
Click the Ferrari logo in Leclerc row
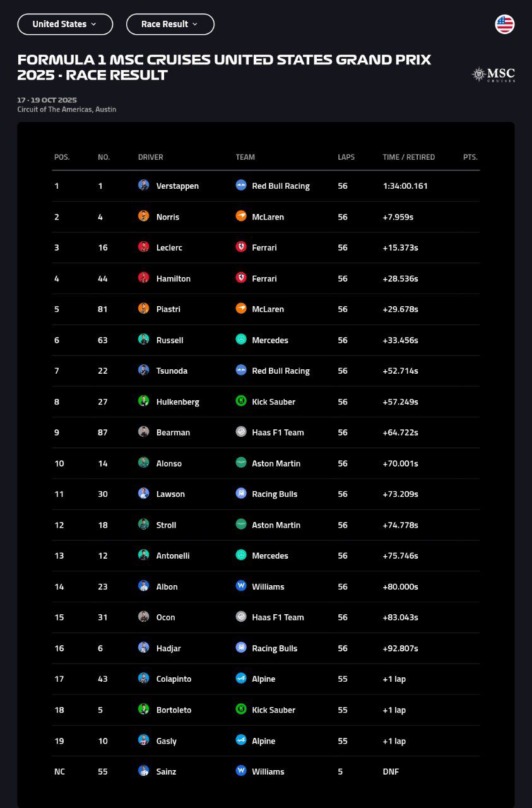pyautogui.click(x=241, y=247)
